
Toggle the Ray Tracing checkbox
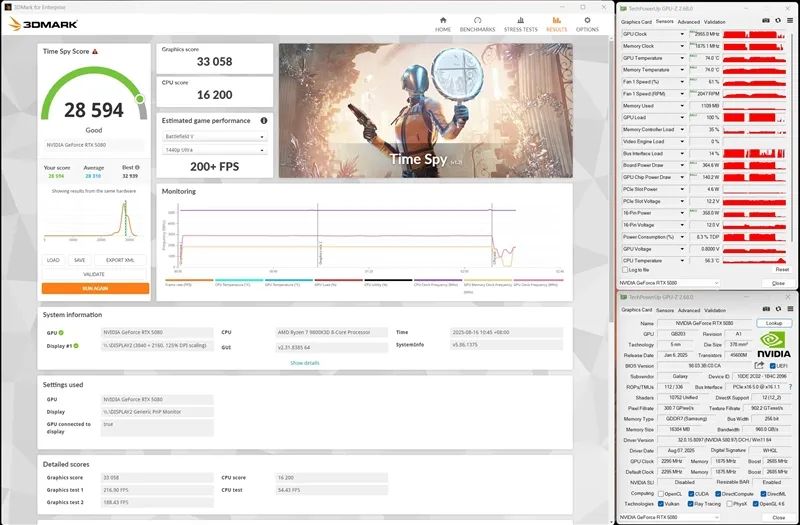[690, 504]
